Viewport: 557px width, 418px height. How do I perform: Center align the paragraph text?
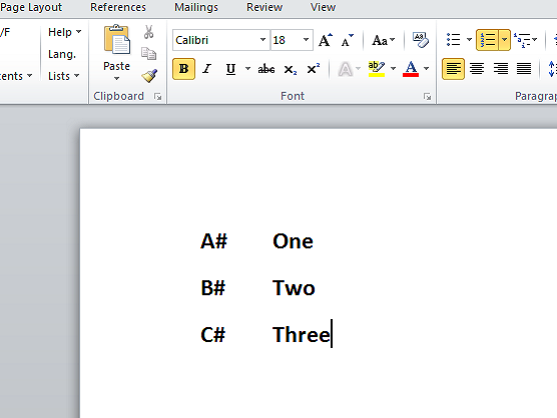pyautogui.click(x=477, y=69)
